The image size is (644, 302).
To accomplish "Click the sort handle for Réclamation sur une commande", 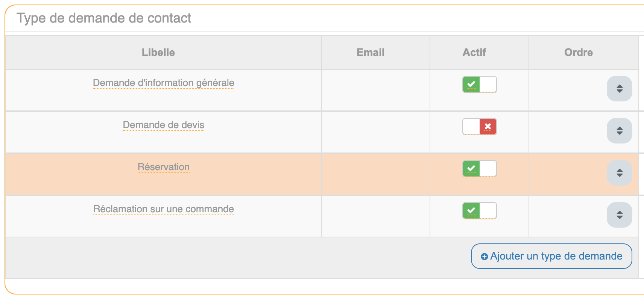I will 619,215.
